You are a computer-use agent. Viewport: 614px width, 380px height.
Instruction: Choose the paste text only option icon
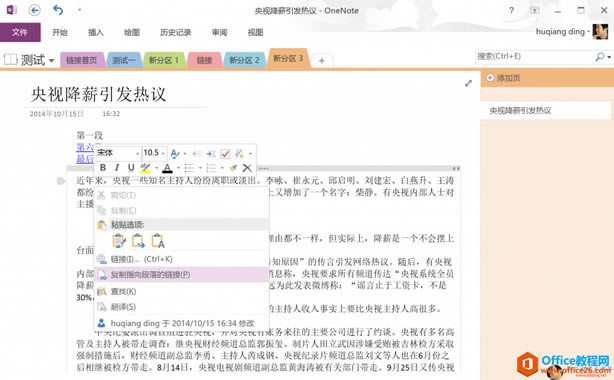click(x=158, y=241)
